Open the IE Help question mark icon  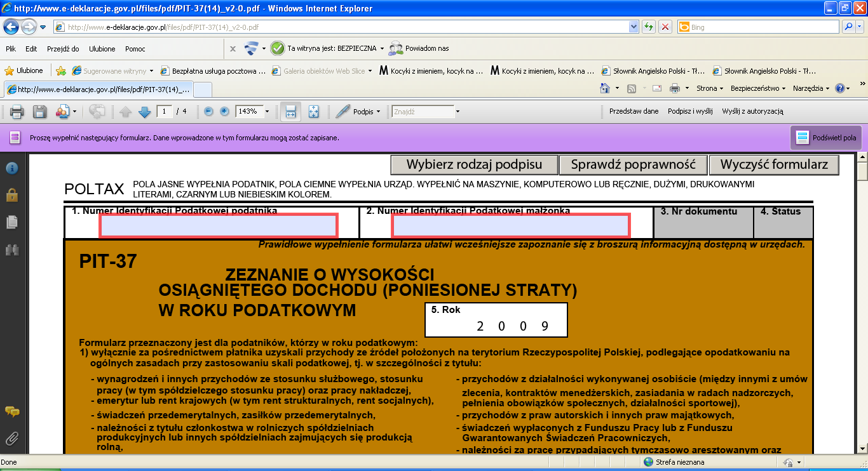coord(839,88)
